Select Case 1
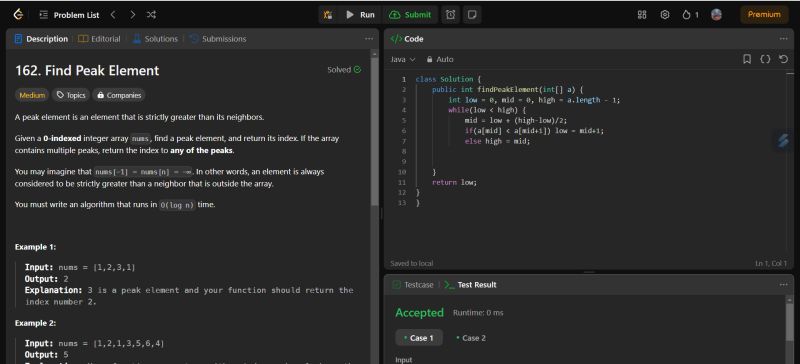This screenshot has height=364, width=800. [419, 338]
